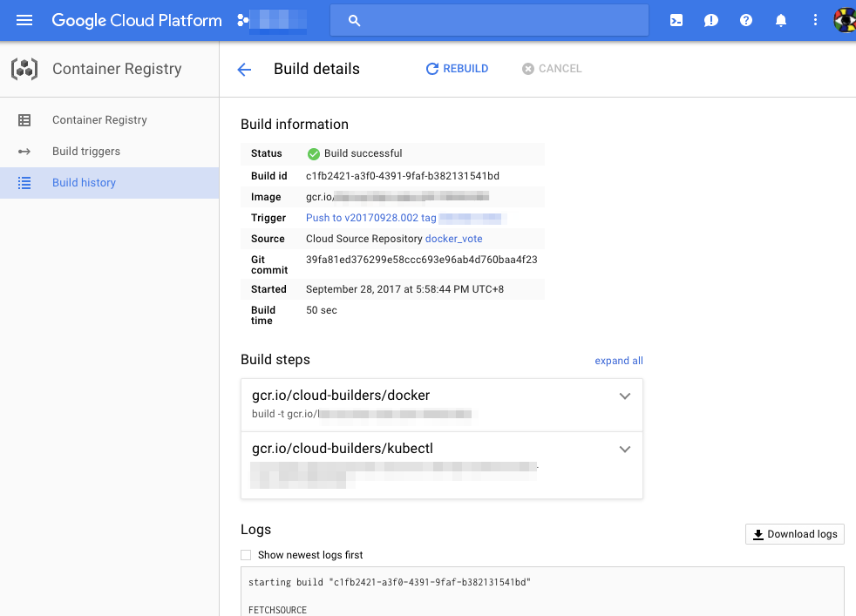Select the Git commit hash text
The width and height of the screenshot is (856, 616).
click(421, 260)
